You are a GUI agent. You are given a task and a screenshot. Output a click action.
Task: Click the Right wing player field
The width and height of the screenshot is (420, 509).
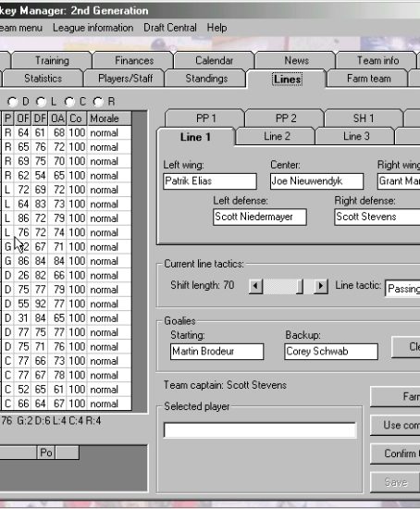(399, 181)
